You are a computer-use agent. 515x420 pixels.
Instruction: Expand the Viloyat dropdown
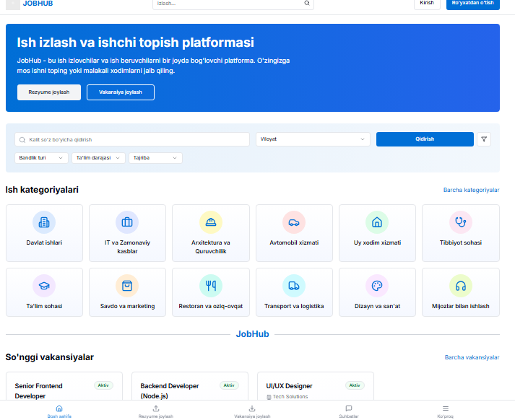[313, 139]
